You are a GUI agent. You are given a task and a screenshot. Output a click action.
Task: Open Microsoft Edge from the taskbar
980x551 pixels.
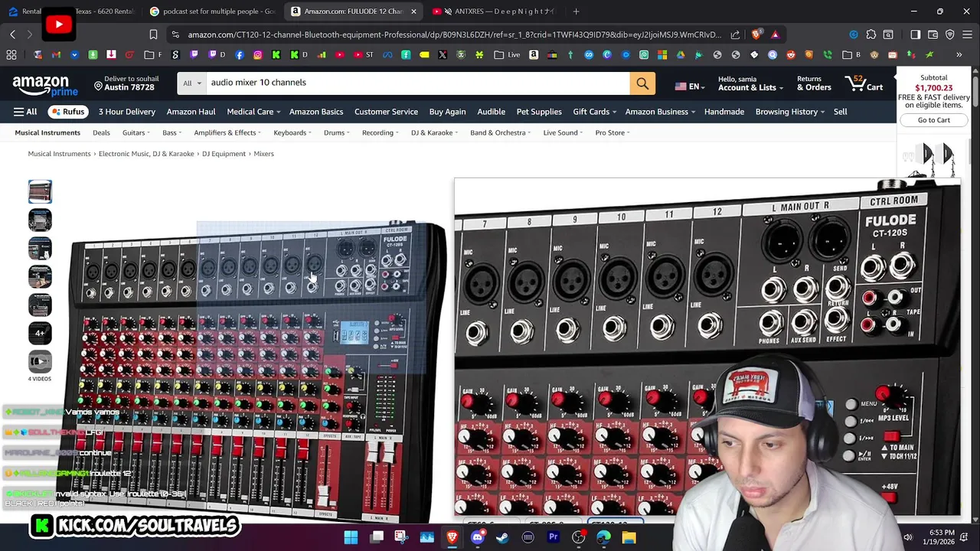pos(603,537)
